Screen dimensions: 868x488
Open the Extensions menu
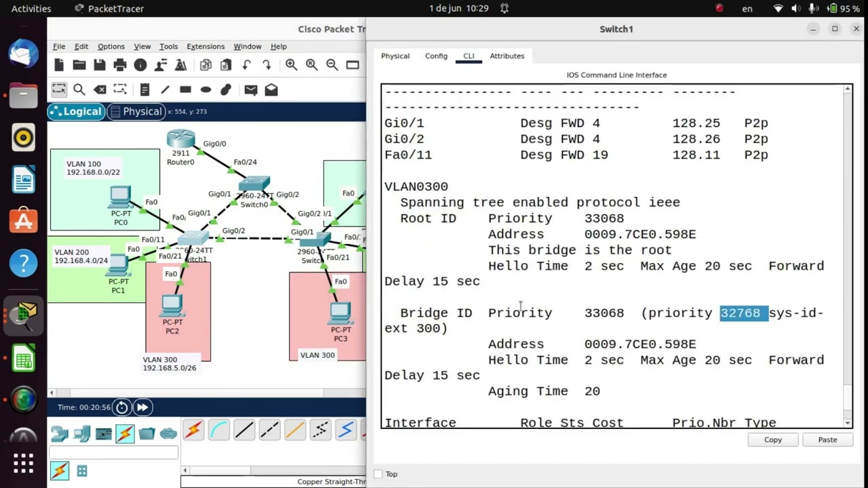point(205,47)
